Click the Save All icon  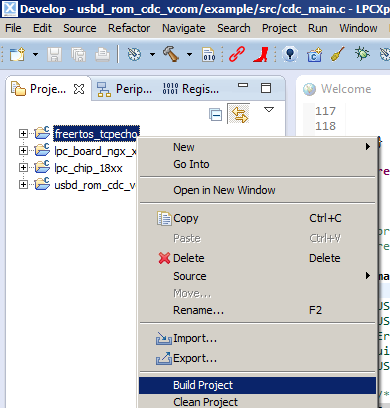[78, 54]
